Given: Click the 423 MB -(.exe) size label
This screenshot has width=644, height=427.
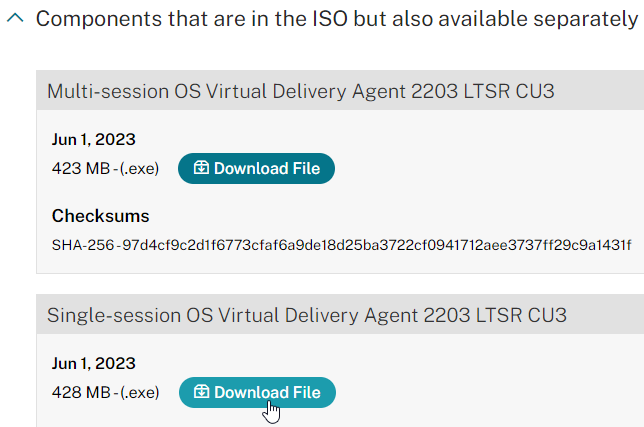Looking at the screenshot, I should click(106, 168).
